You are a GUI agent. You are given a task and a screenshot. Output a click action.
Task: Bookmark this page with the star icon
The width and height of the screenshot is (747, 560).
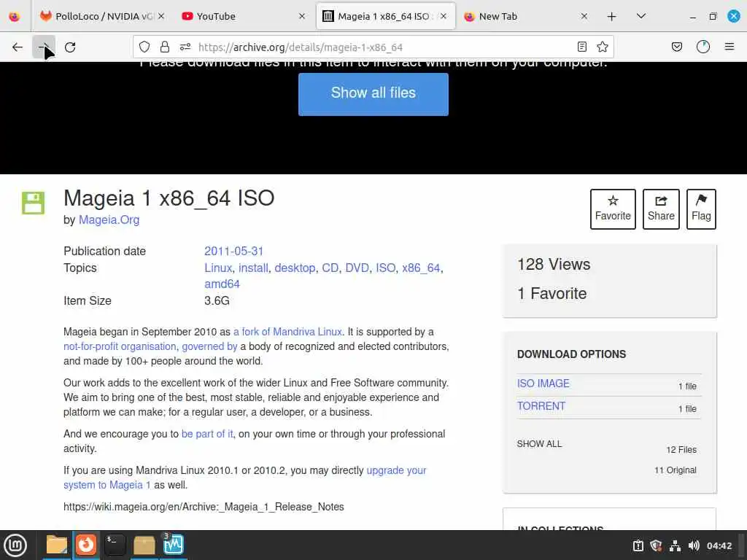[602, 47]
